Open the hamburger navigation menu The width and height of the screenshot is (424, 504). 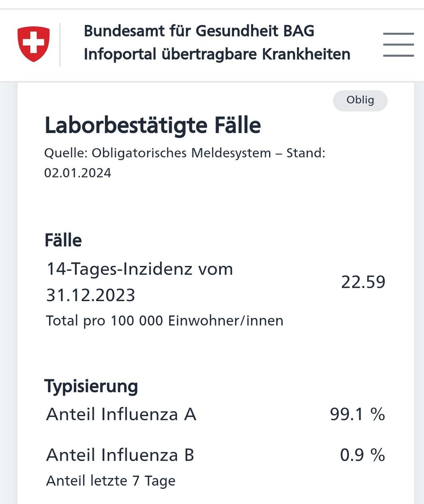398,45
